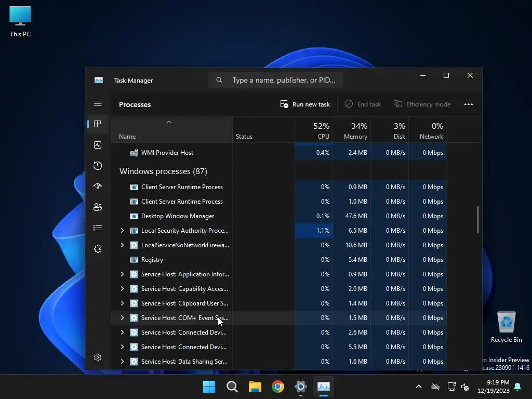Sort processes by Memory column
The height and width of the screenshot is (399, 532).
pos(352,130)
